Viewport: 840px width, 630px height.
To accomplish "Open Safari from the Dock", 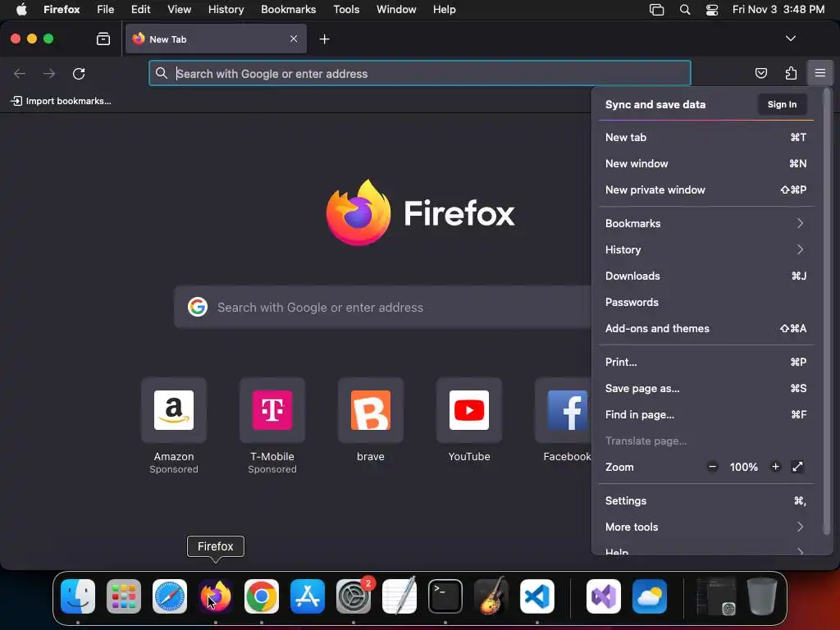I will (x=170, y=596).
